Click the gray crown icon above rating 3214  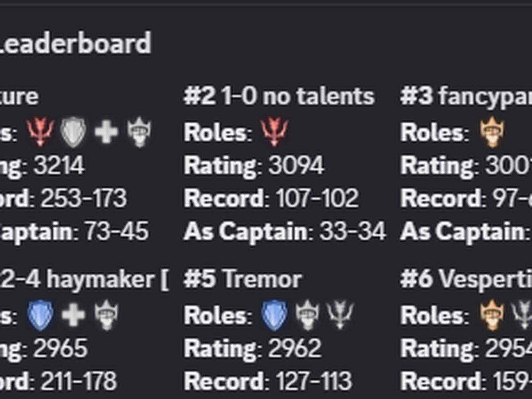(139, 132)
